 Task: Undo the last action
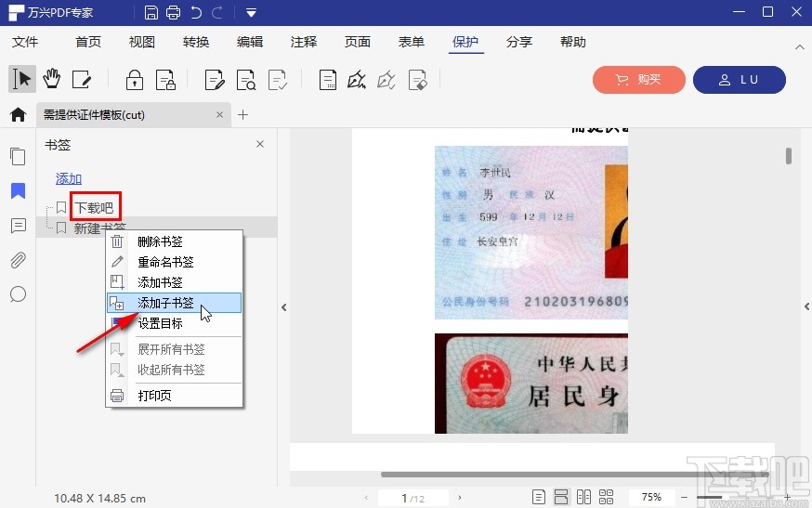click(x=196, y=12)
